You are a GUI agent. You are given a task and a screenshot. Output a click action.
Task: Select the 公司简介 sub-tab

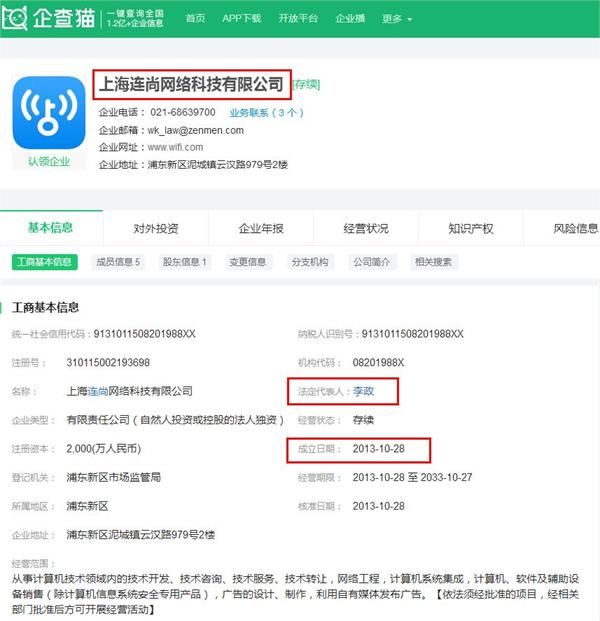click(x=371, y=262)
